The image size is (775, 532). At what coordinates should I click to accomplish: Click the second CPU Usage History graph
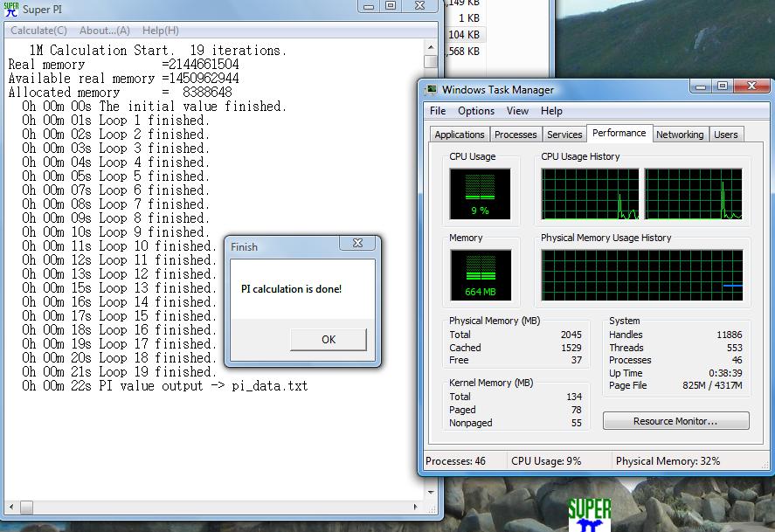(693, 194)
